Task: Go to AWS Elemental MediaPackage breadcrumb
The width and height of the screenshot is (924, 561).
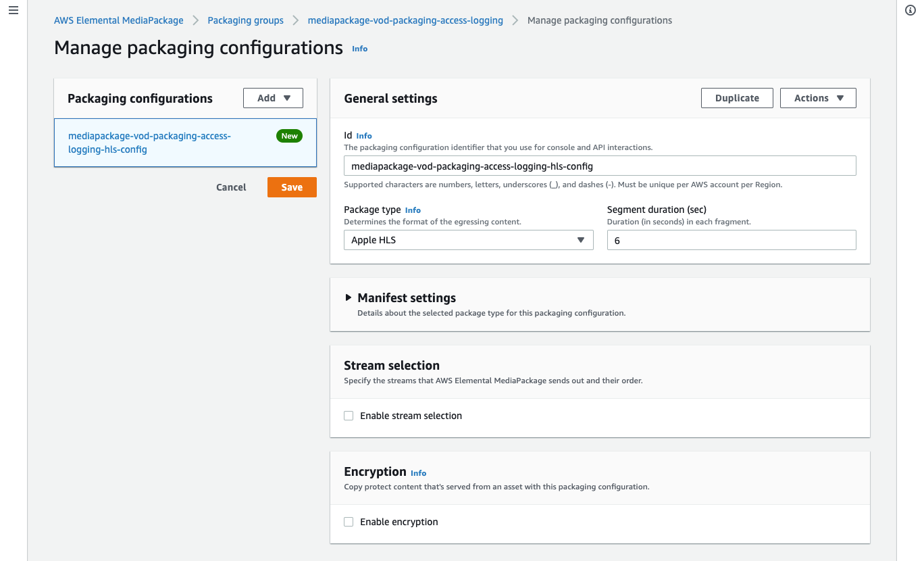Action: tap(119, 20)
